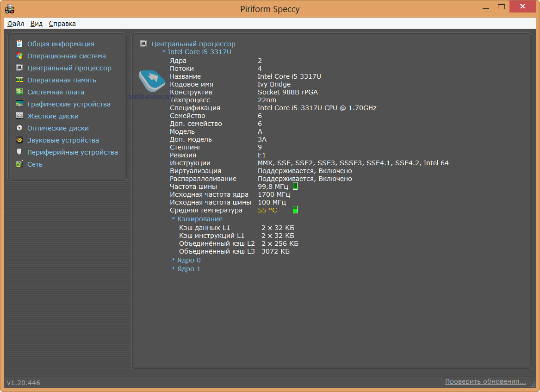Click the Распараллеливание row label
Image resolution: width=540 pixels, height=392 pixels.
203,179
